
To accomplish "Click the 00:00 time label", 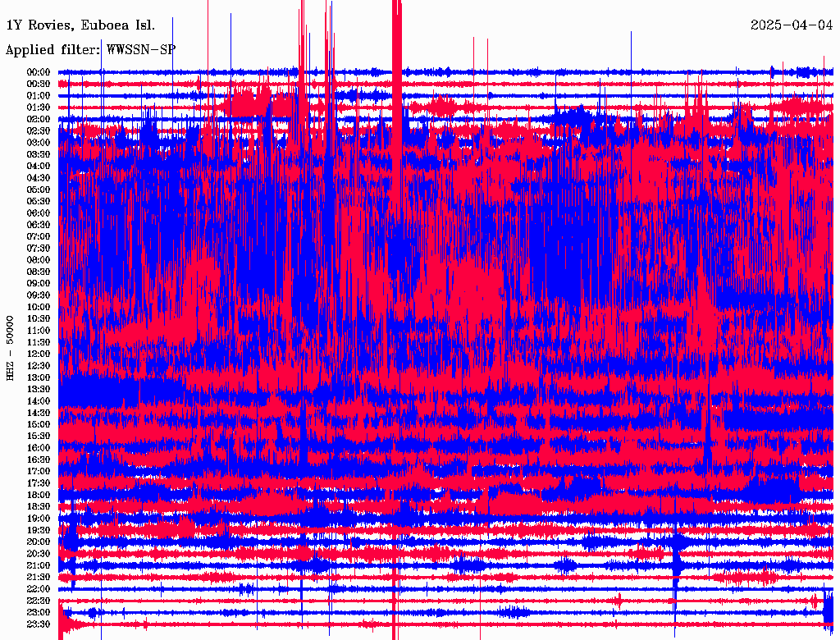I will (x=39, y=72).
